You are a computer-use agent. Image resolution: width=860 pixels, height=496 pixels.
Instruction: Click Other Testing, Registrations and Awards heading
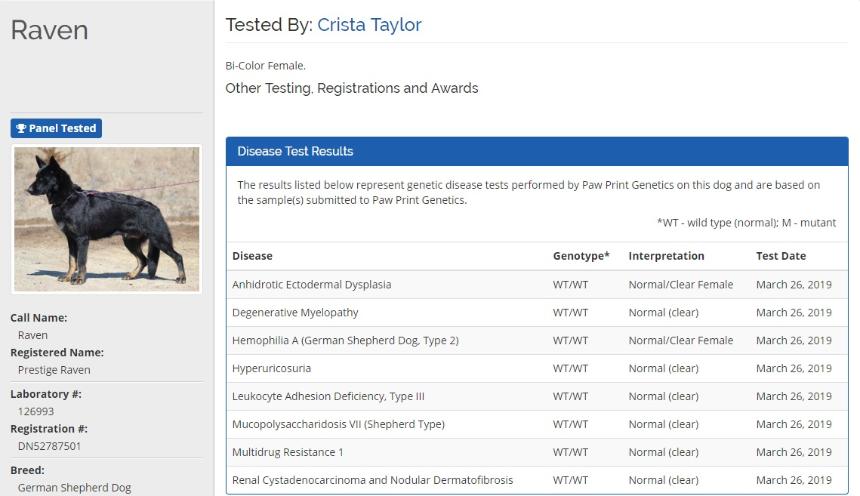coord(352,88)
